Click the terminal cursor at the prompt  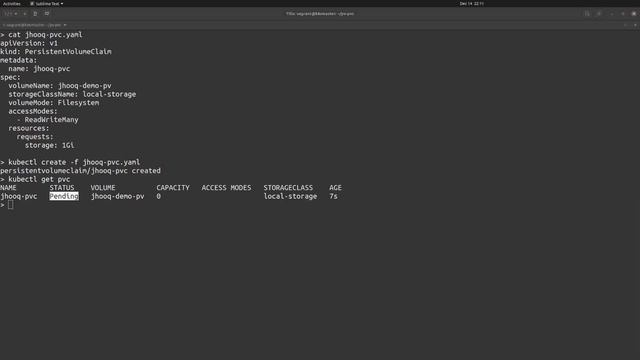point(11,205)
